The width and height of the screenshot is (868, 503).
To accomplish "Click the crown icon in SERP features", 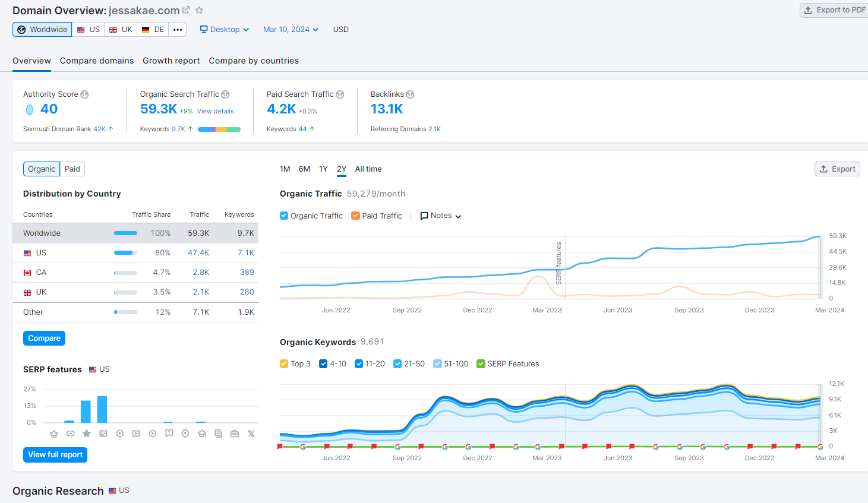I will [x=54, y=434].
